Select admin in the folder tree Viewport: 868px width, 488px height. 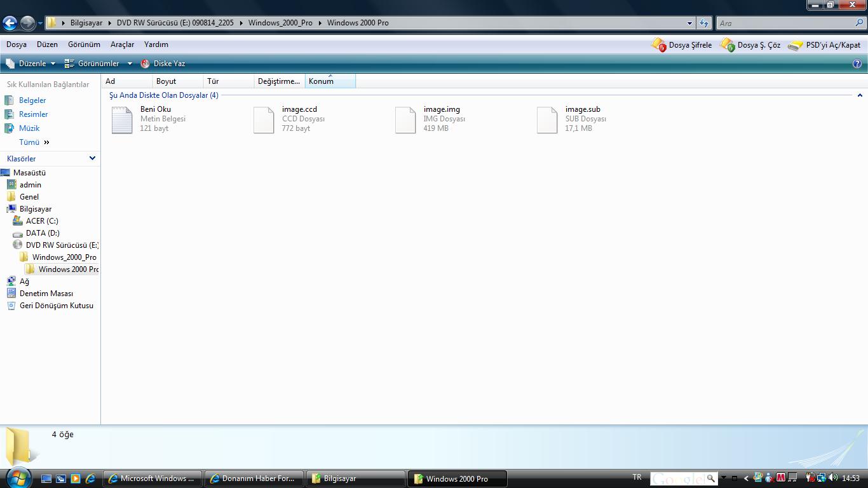[x=31, y=185]
